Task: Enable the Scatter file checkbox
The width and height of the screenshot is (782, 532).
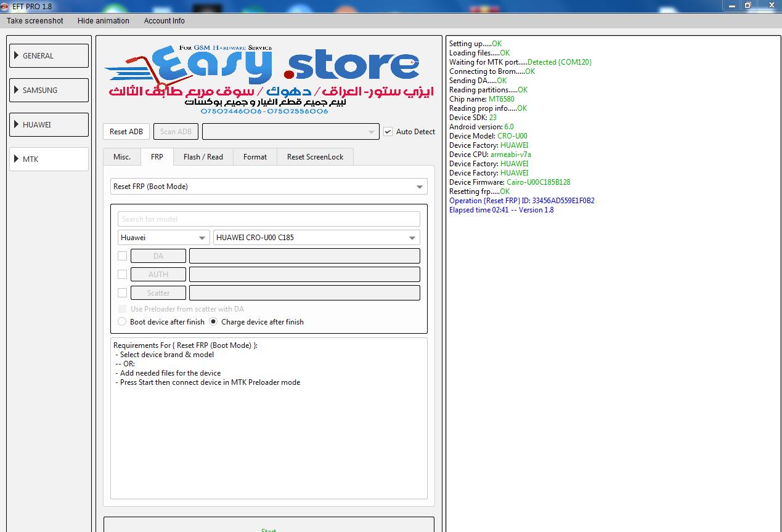Action: pos(122,292)
